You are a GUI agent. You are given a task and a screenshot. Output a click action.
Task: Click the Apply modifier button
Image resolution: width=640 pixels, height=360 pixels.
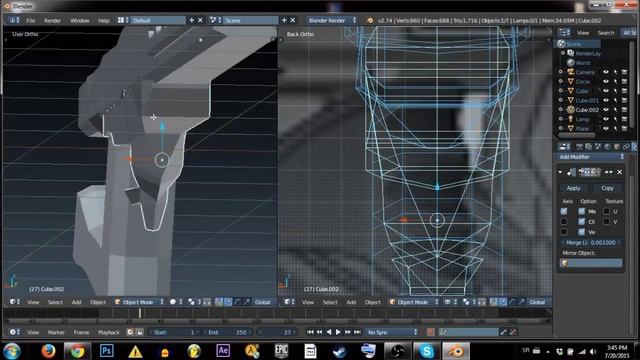(x=573, y=188)
